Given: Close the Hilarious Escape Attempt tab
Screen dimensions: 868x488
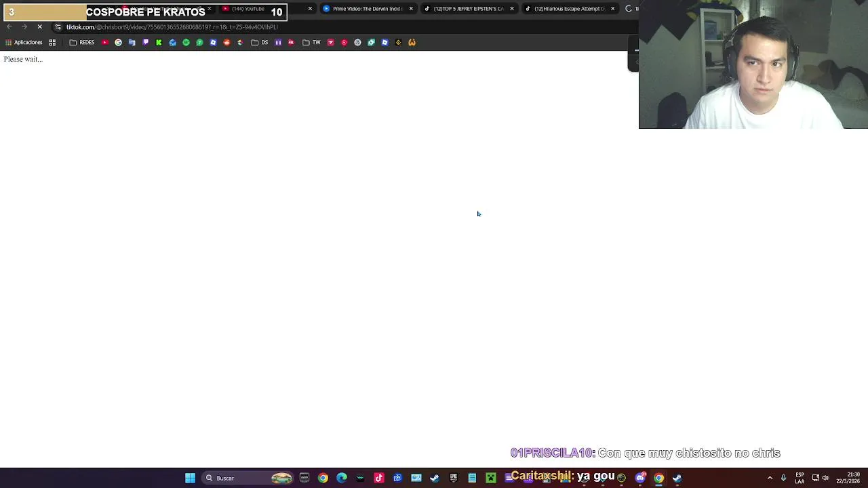Looking at the screenshot, I should pos(613,9).
